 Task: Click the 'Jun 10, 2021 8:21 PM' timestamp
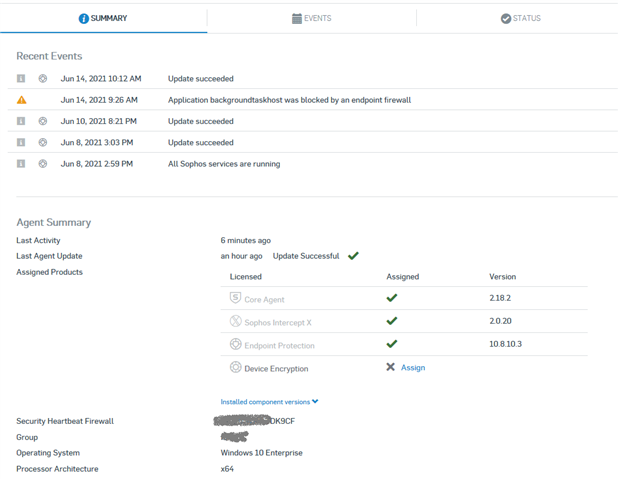[99, 121]
